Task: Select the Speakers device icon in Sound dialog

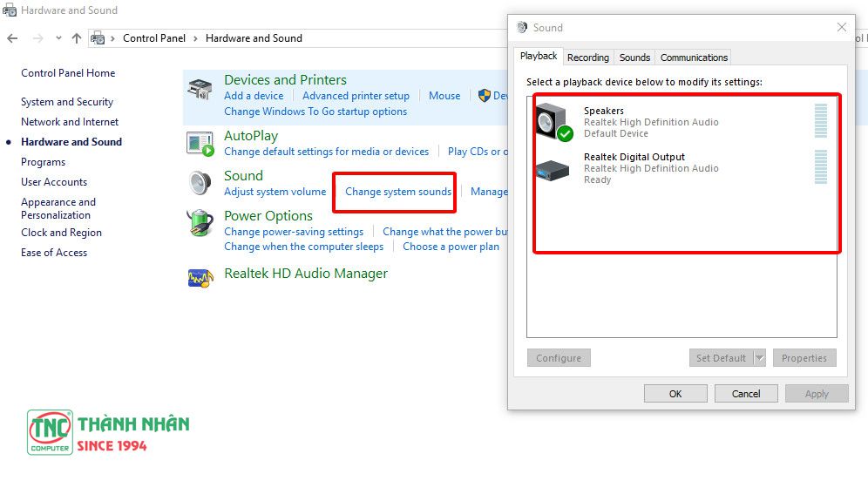Action: click(x=554, y=122)
